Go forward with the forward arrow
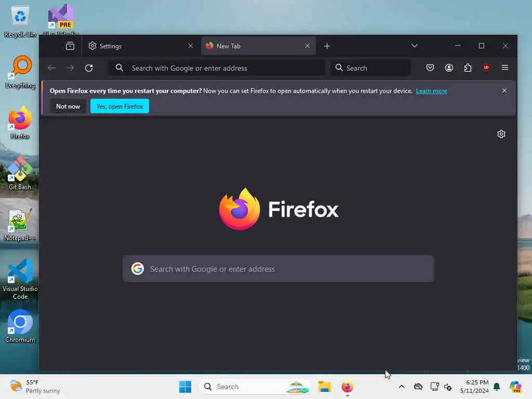This screenshot has height=399, width=532. (70, 68)
